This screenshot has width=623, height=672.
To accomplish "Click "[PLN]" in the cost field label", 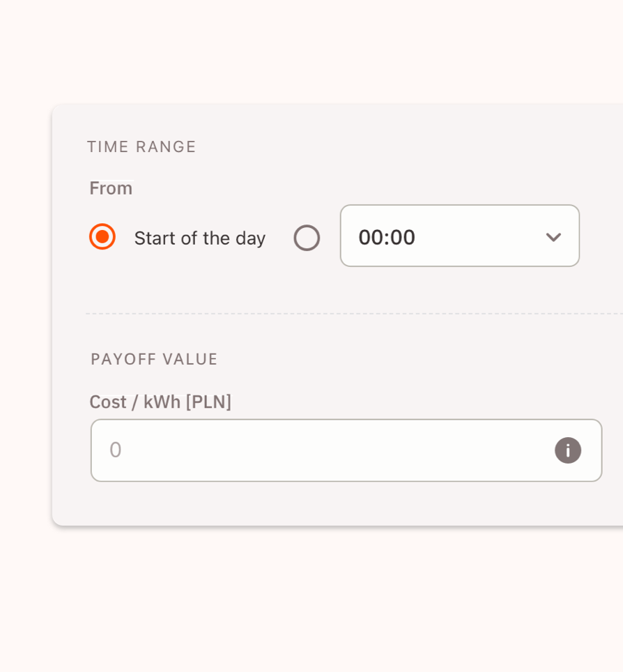I will point(208,402).
